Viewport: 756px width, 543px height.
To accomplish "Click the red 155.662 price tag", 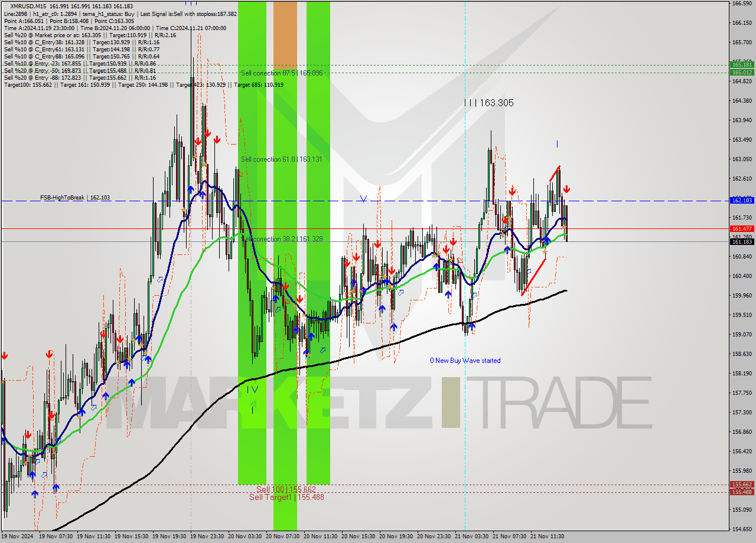I will click(742, 485).
